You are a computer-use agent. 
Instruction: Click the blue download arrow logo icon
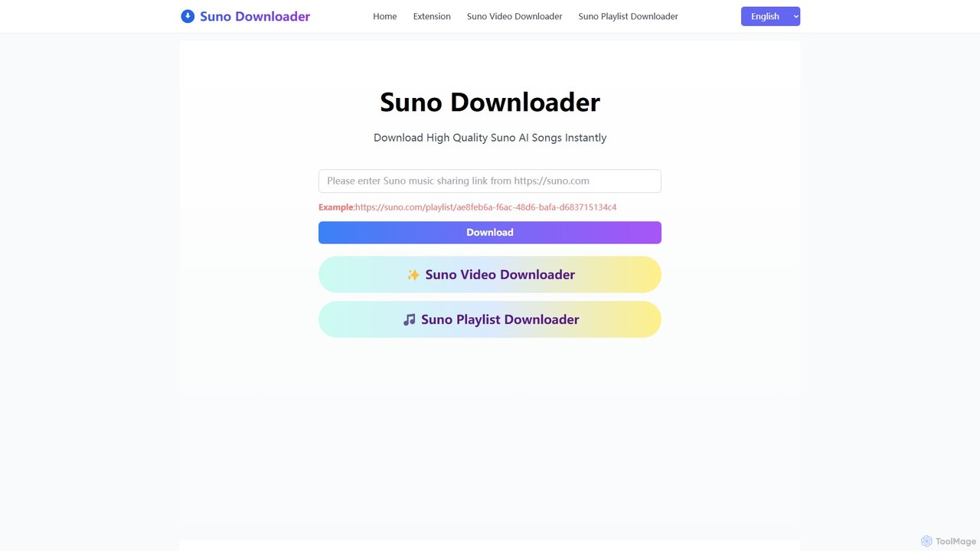click(188, 16)
